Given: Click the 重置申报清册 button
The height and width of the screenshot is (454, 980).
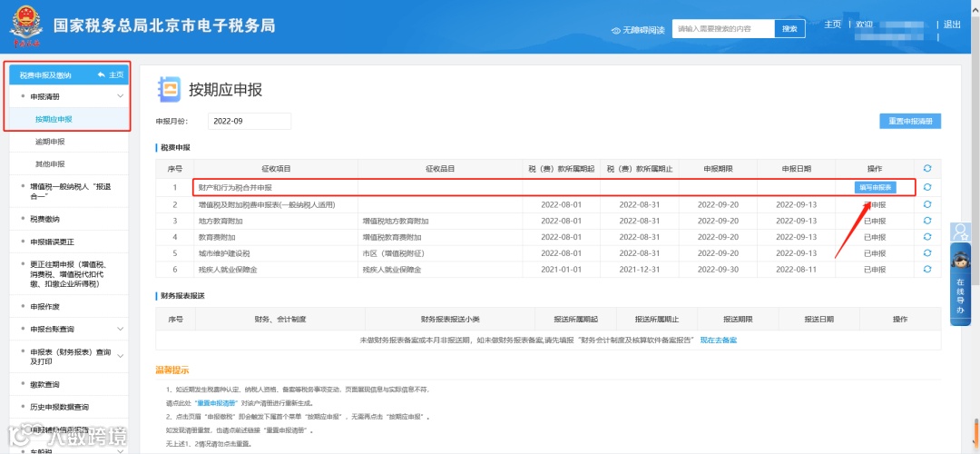Looking at the screenshot, I should 910,122.
